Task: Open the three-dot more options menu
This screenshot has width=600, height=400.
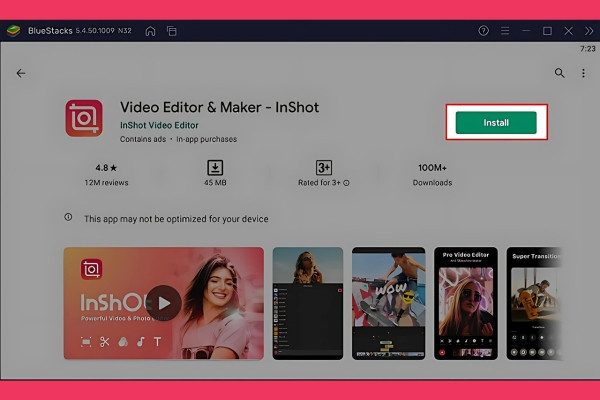Action: pos(583,73)
